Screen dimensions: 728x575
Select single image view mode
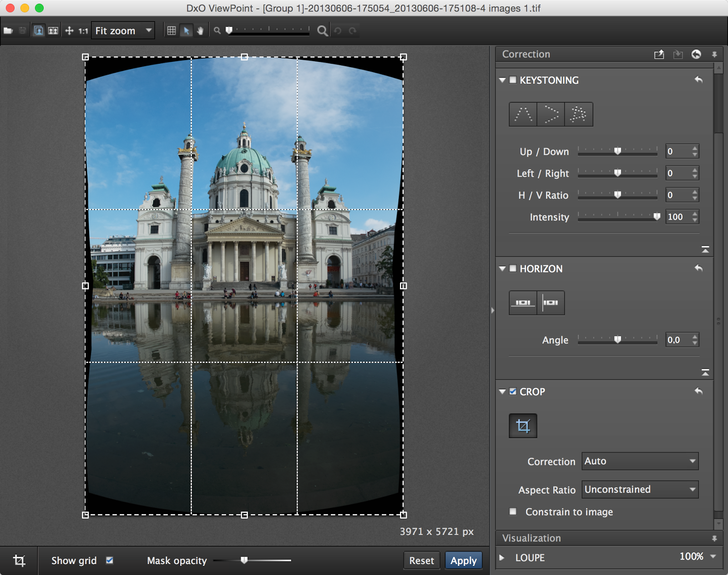click(39, 31)
